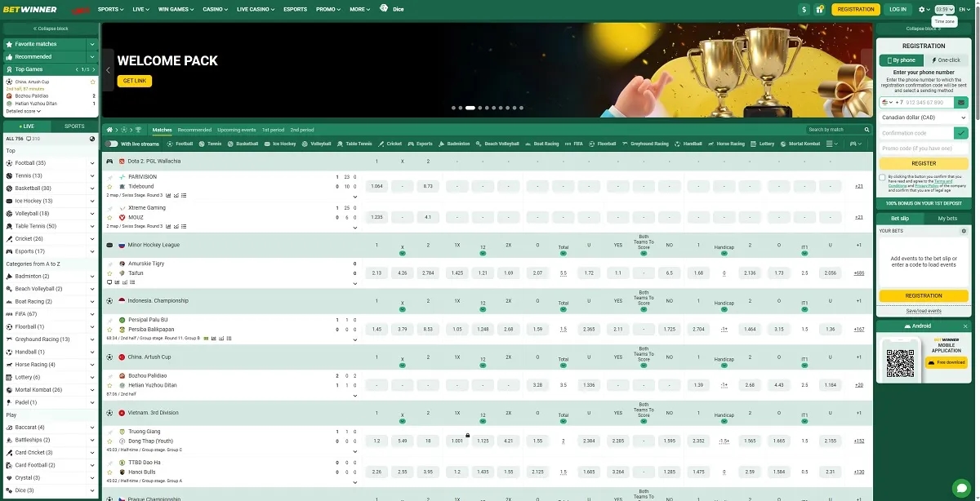Filter by Lottery in sports bar
This screenshot has width=980, height=501.
tap(762, 144)
